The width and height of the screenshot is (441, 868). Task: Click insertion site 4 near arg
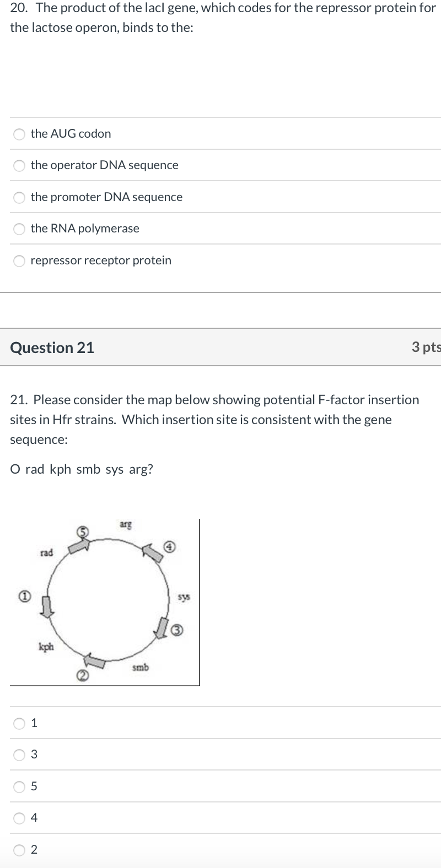(x=169, y=547)
